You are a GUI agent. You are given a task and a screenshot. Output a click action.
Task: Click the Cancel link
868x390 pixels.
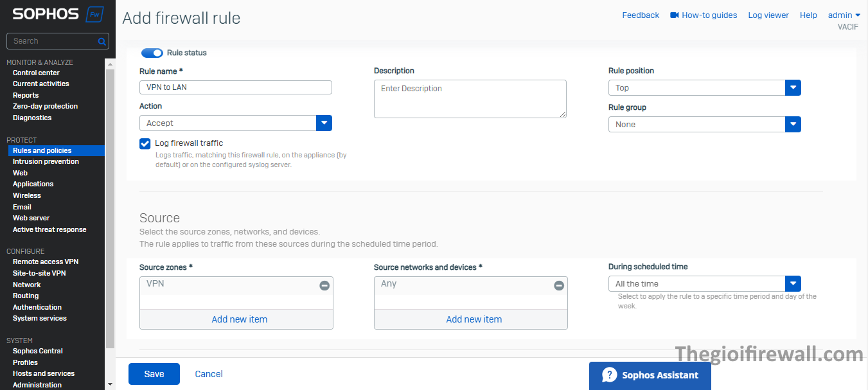(x=209, y=374)
